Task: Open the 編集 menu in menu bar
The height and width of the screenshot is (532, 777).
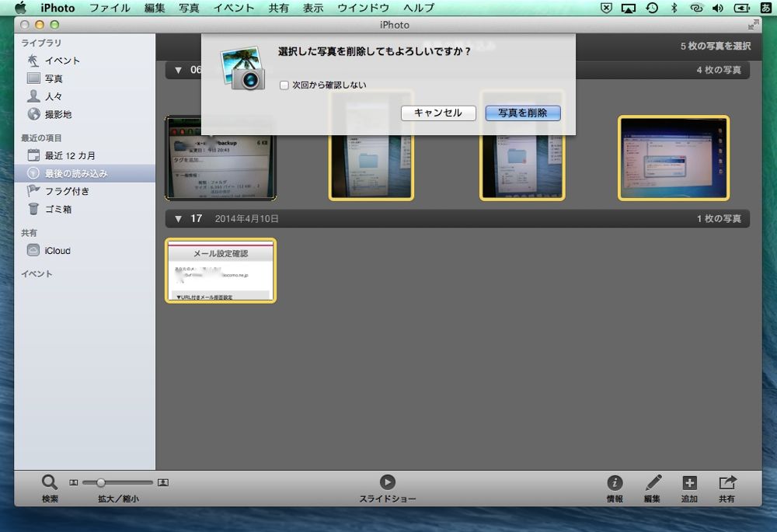Action: 155,8
